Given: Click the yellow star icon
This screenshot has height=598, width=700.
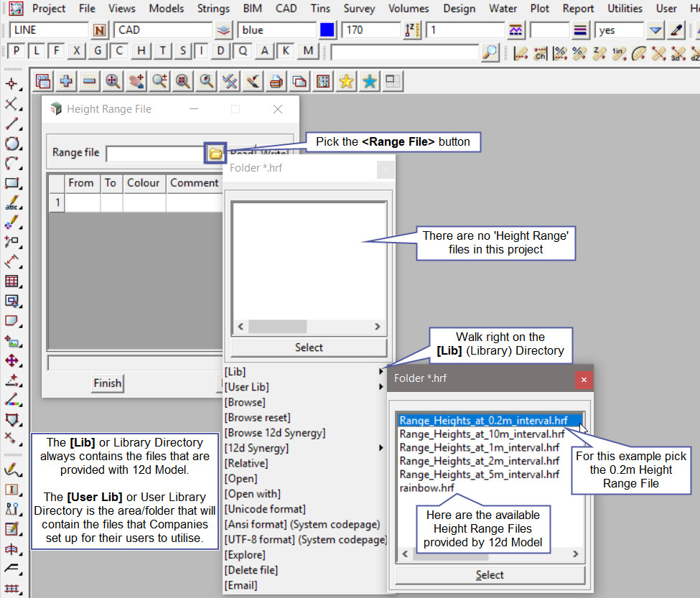Looking at the screenshot, I should coord(346,82).
